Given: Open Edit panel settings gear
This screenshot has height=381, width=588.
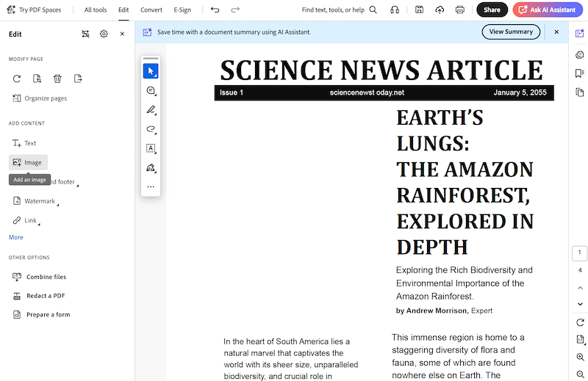Looking at the screenshot, I should tap(104, 34).
